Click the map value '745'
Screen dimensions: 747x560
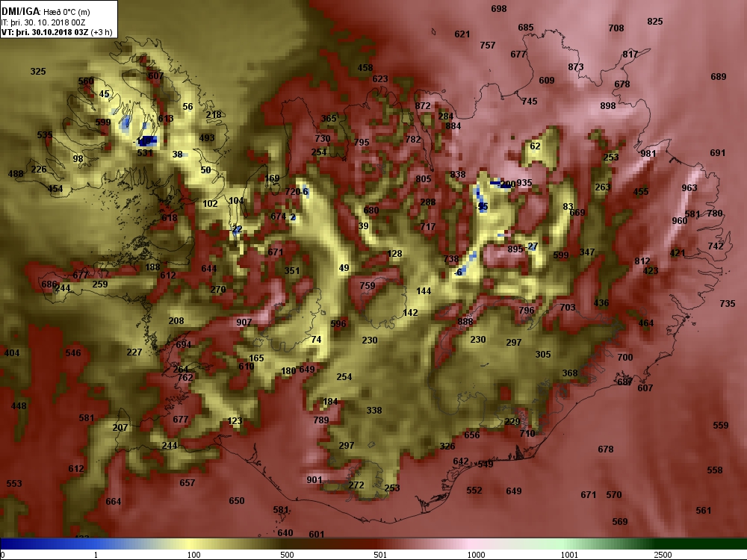pyautogui.click(x=530, y=101)
